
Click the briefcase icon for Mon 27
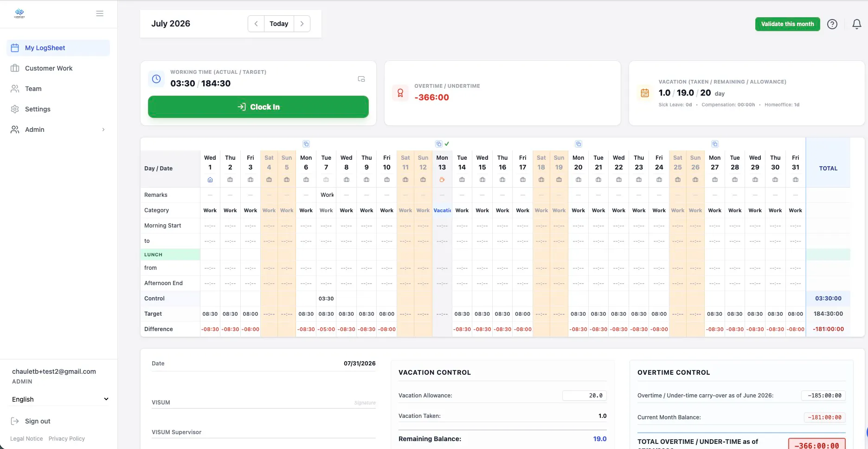pyautogui.click(x=715, y=180)
